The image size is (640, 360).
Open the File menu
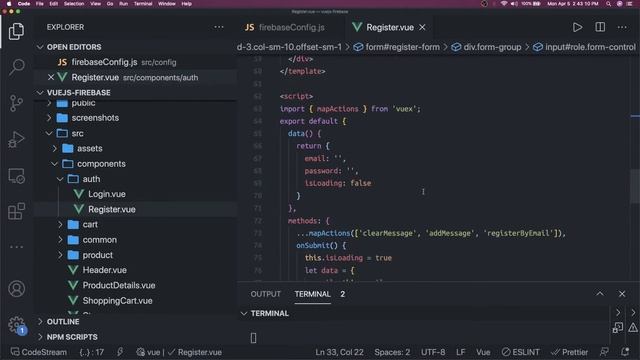click(x=40, y=4)
